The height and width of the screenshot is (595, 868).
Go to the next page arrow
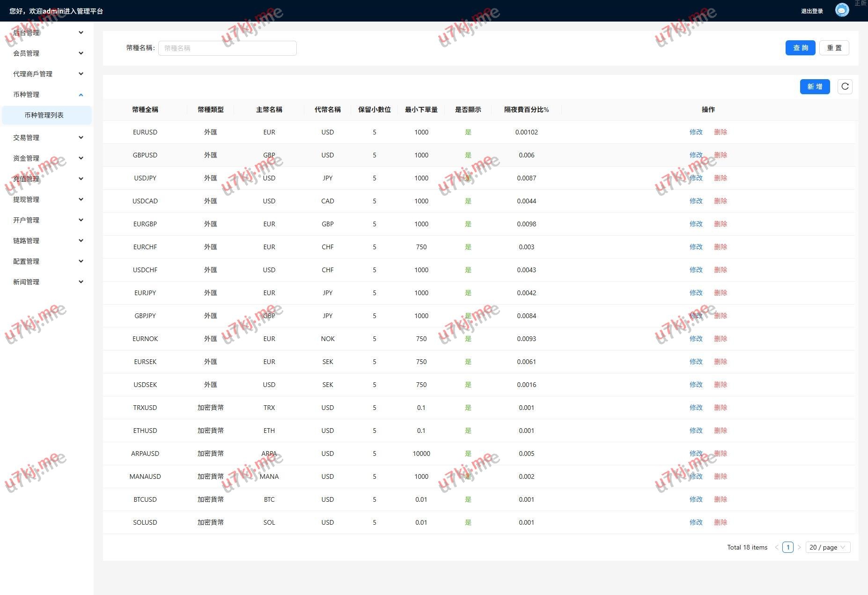(799, 547)
